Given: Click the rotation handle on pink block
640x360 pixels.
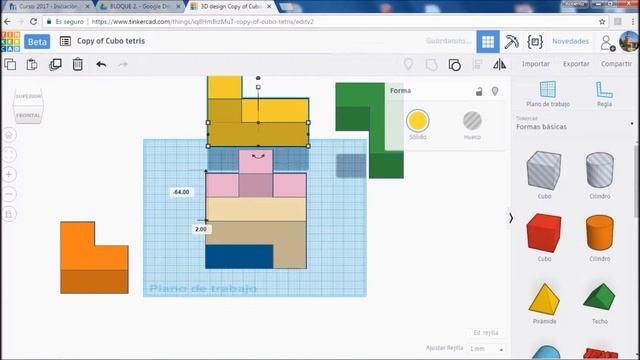Looking at the screenshot, I should pos(258,156).
